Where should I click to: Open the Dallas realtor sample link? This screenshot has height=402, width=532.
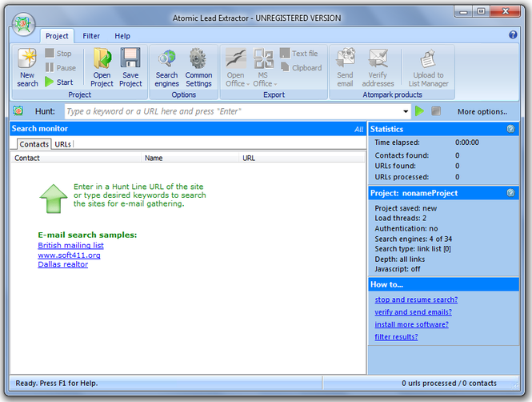click(x=62, y=264)
